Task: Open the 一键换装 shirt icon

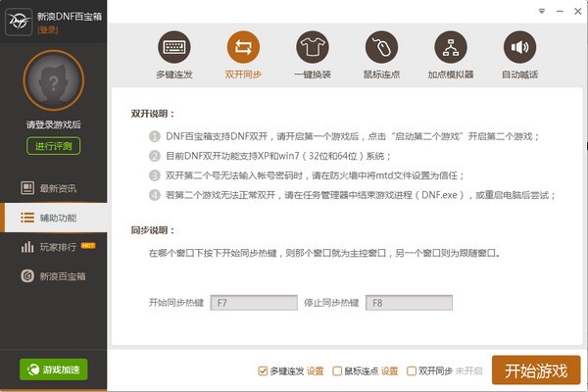Action: coord(313,47)
